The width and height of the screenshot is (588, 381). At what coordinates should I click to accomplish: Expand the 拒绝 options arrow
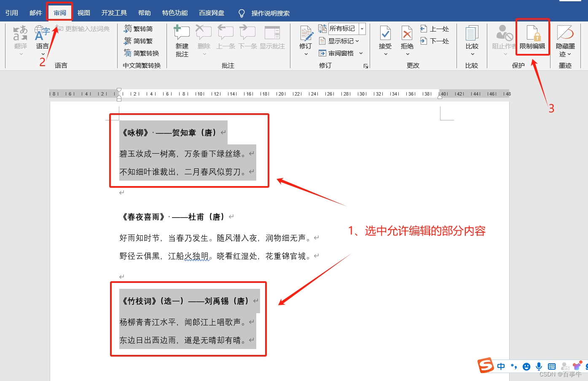click(407, 54)
